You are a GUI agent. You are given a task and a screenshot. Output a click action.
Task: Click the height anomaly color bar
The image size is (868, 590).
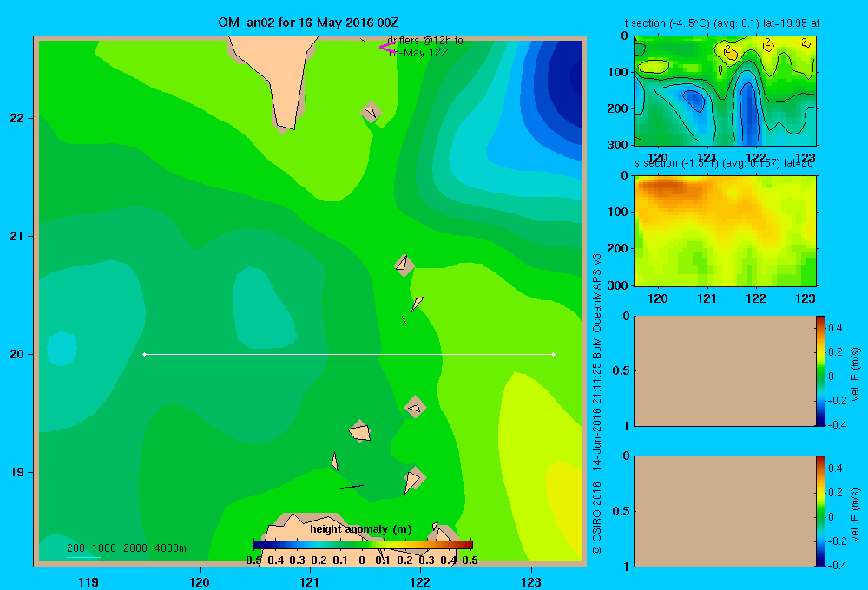(363, 545)
